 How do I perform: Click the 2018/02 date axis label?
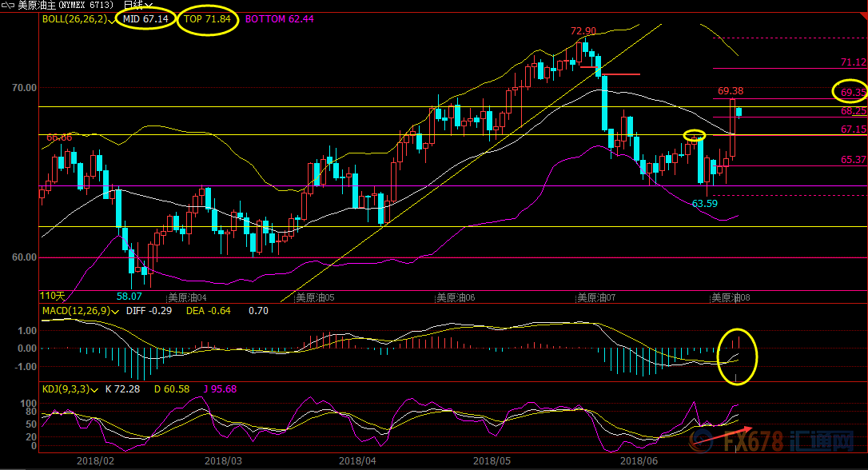point(95,461)
